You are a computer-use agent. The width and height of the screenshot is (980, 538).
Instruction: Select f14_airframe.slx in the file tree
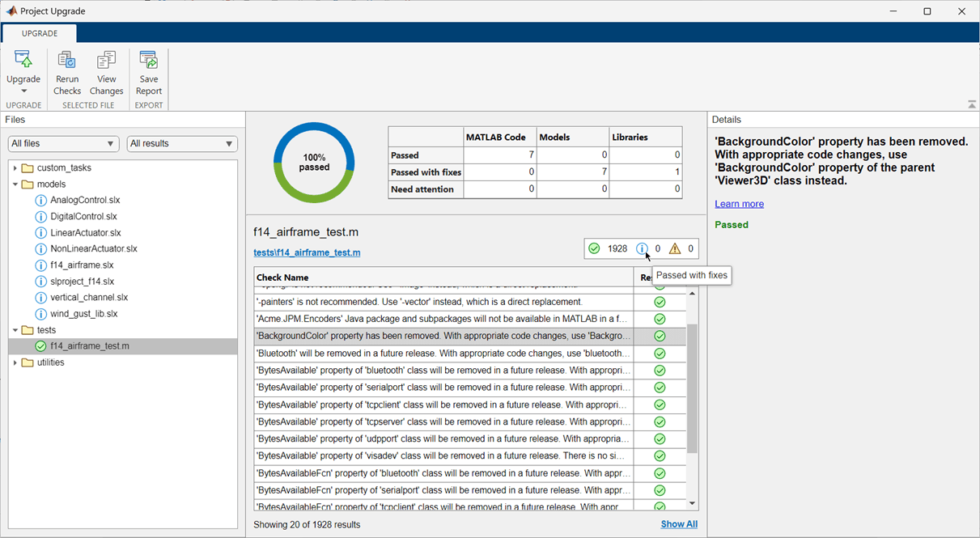82,265
